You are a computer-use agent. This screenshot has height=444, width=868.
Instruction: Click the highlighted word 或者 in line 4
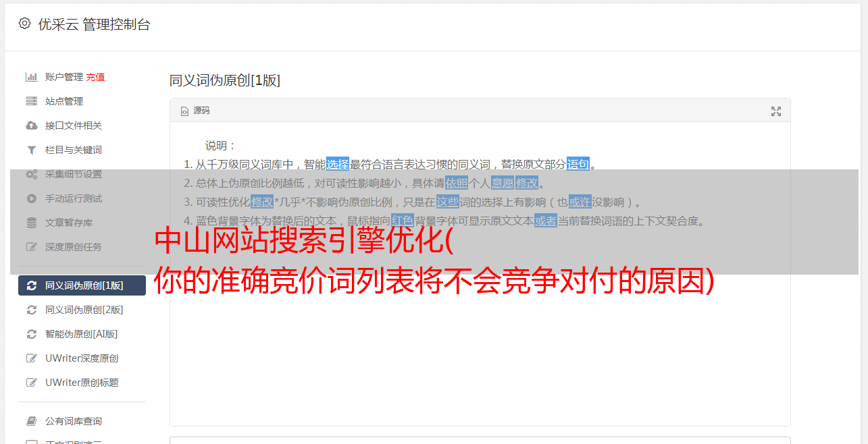pyautogui.click(x=546, y=221)
